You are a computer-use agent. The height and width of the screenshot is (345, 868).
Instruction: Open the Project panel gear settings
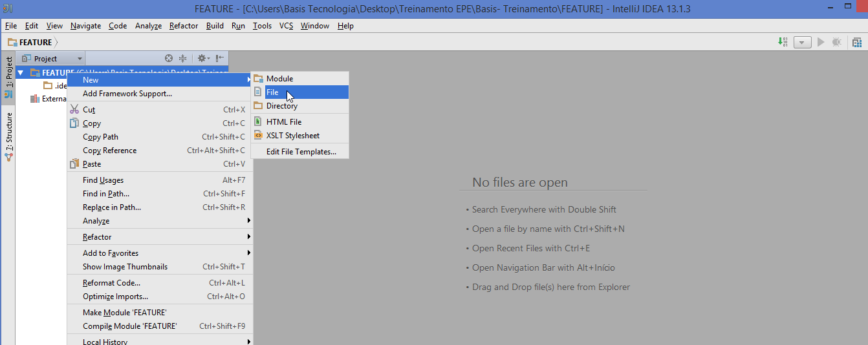point(203,58)
